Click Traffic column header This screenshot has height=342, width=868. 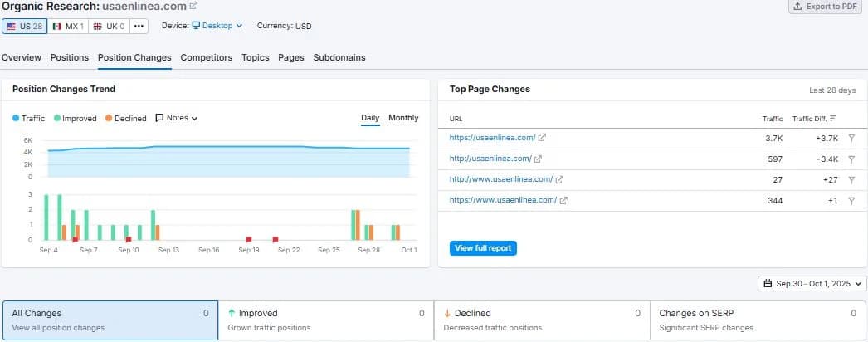[x=773, y=119]
